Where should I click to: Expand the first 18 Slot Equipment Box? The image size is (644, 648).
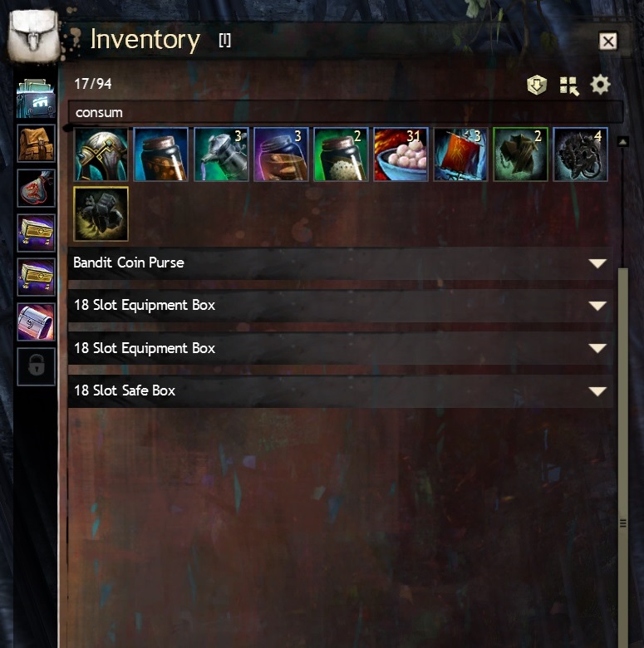tap(340, 306)
